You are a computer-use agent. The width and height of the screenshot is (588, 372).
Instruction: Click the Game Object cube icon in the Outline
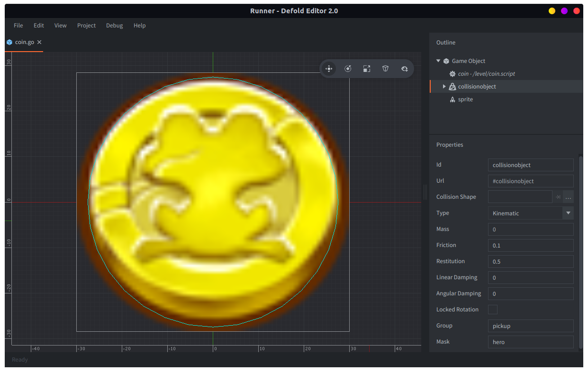pyautogui.click(x=446, y=61)
